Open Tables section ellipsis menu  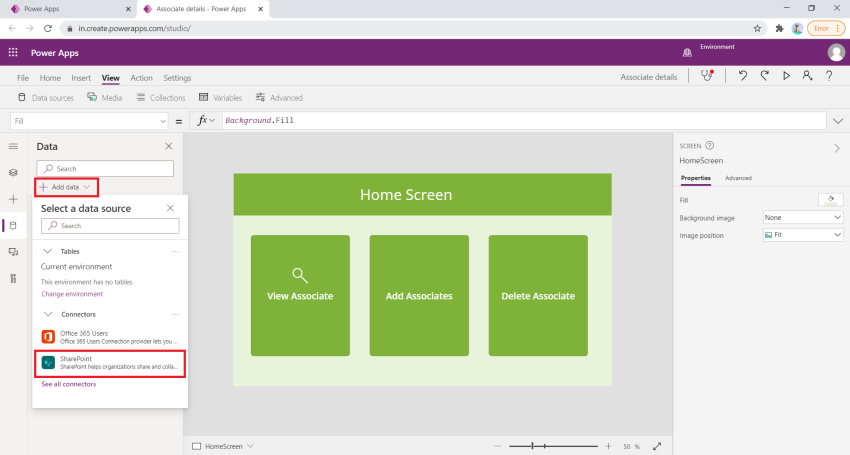tap(175, 252)
